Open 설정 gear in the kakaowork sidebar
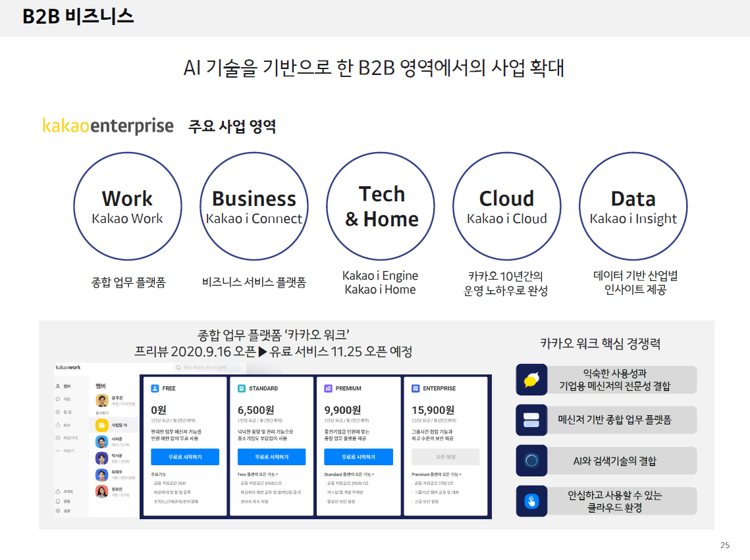The width and height of the screenshot is (750, 560). pyautogui.click(x=63, y=511)
